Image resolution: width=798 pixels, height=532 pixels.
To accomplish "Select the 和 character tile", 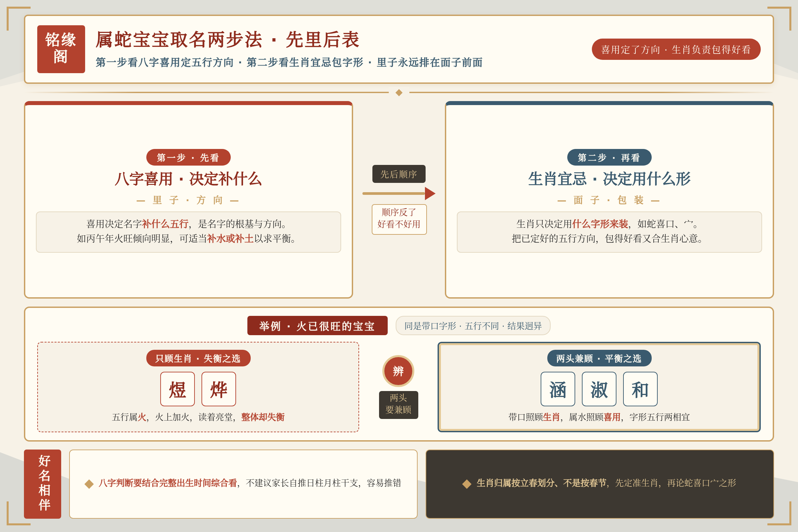I will (640, 389).
